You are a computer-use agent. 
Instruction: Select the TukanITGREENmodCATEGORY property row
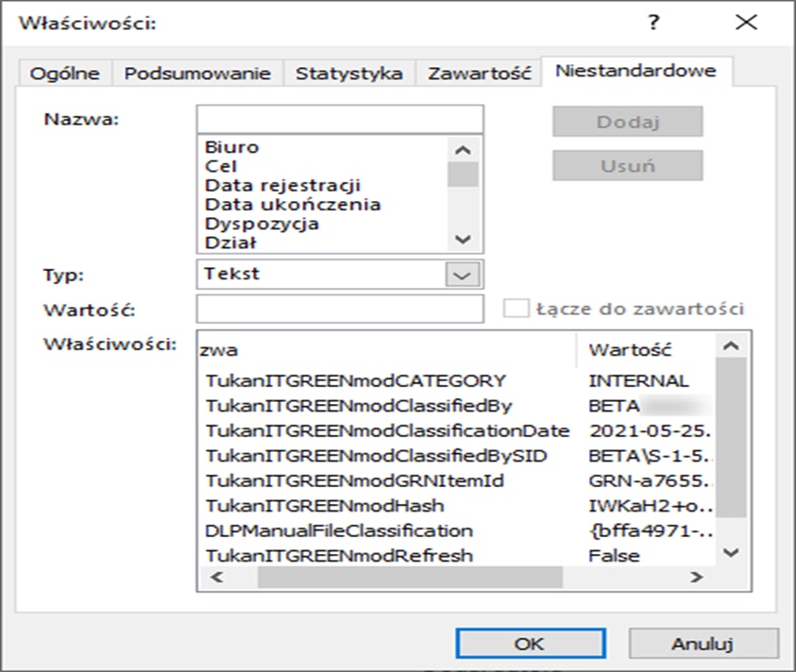356,381
